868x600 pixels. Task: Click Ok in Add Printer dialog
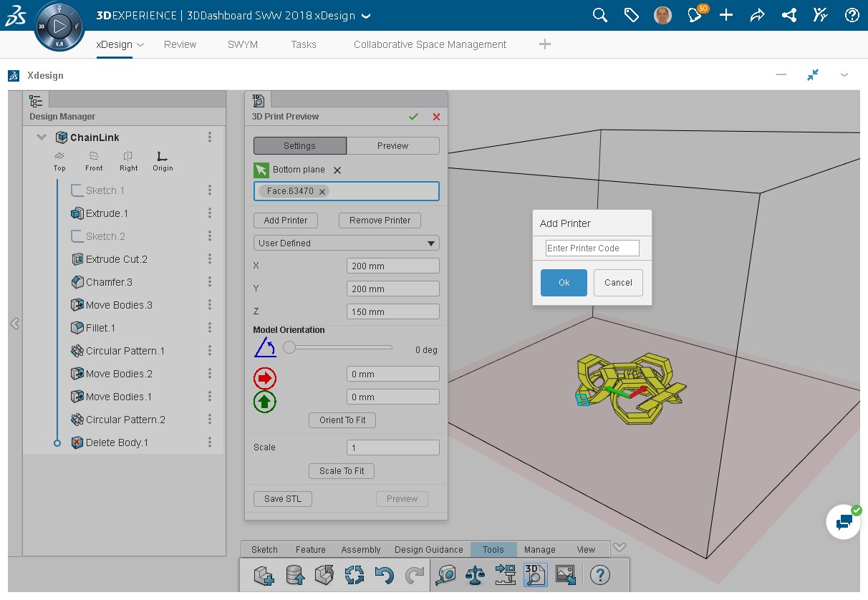point(564,283)
